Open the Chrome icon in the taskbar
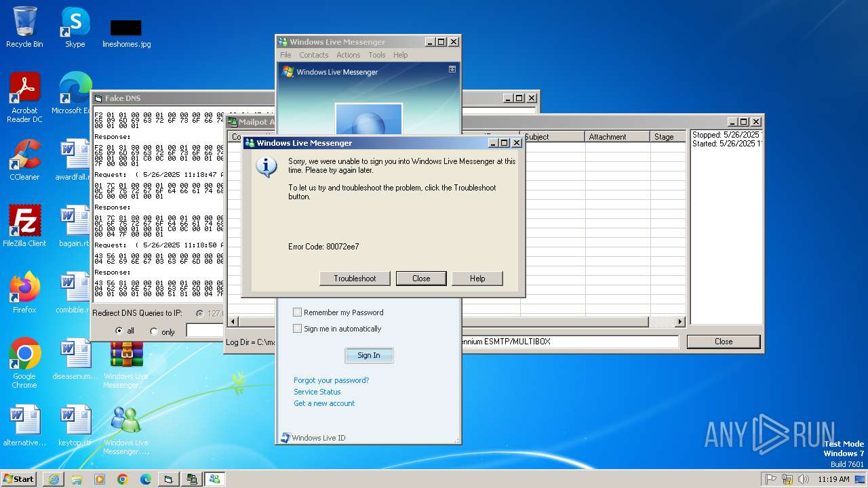 click(123, 479)
